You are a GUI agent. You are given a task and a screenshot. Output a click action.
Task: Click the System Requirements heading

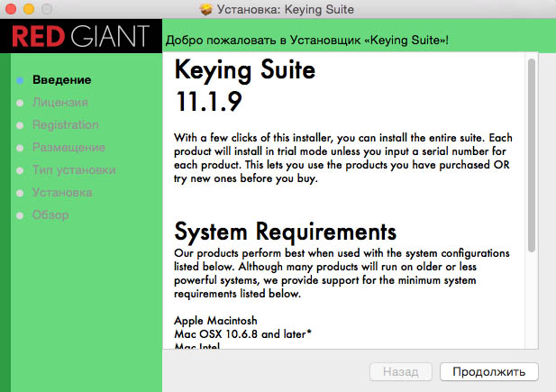click(x=285, y=232)
